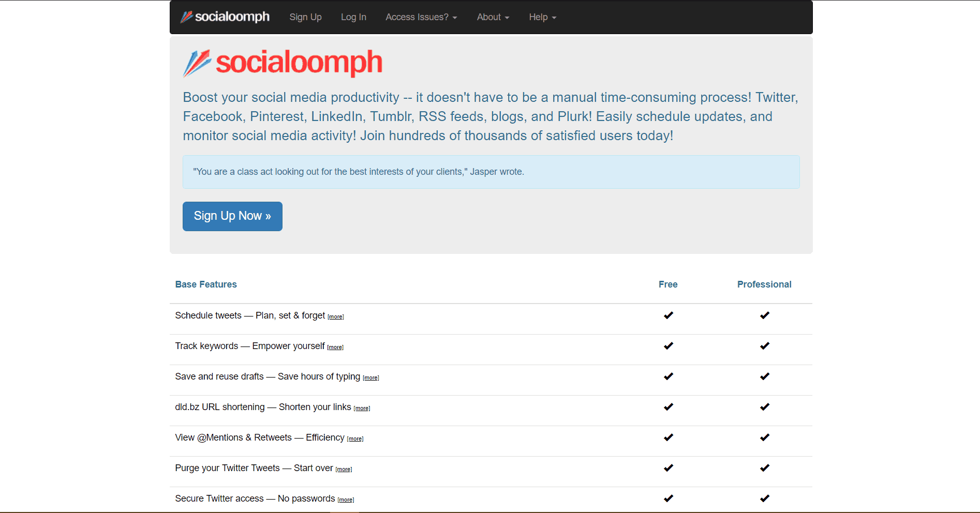980x513 pixels.
Task: Open more link for Save and reuse drafts
Action: (x=371, y=378)
